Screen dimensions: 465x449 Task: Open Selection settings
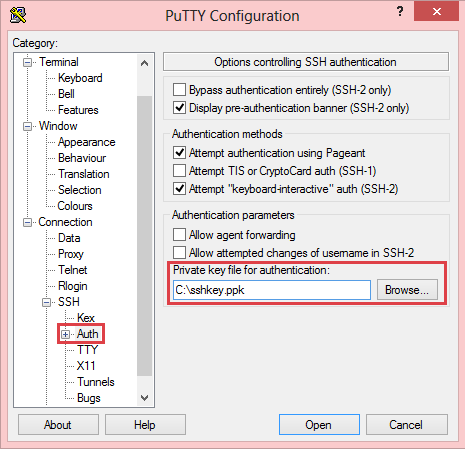[x=80, y=190]
